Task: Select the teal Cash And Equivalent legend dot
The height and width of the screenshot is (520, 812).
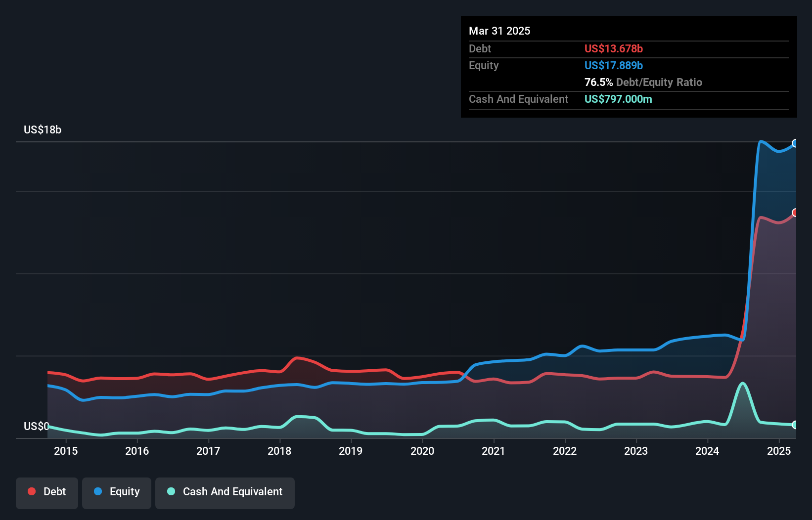Action: 170,491
